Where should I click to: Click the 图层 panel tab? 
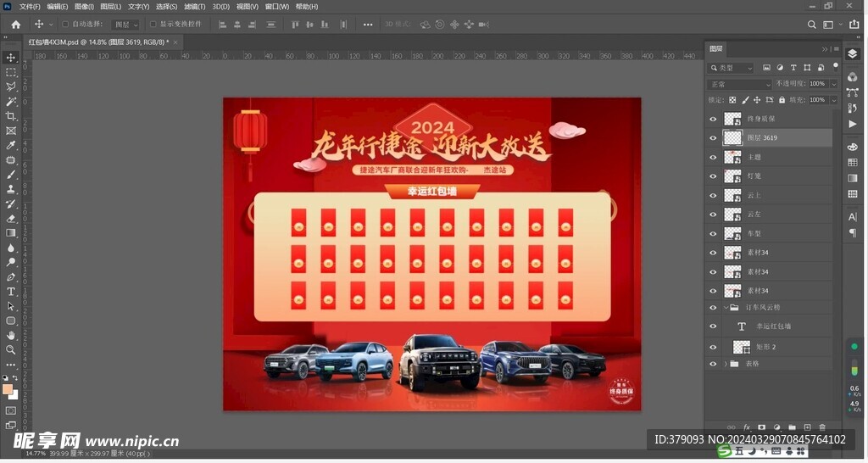pos(716,48)
